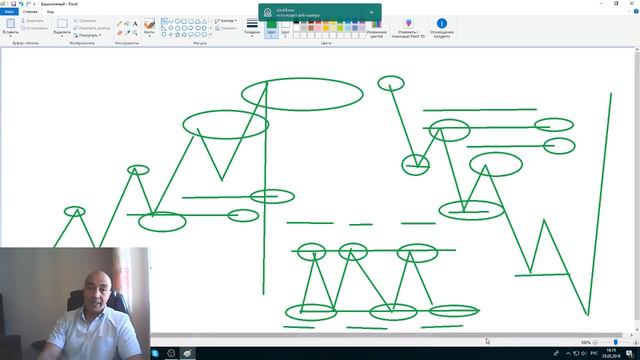Open Skype from the taskbar

point(155,353)
